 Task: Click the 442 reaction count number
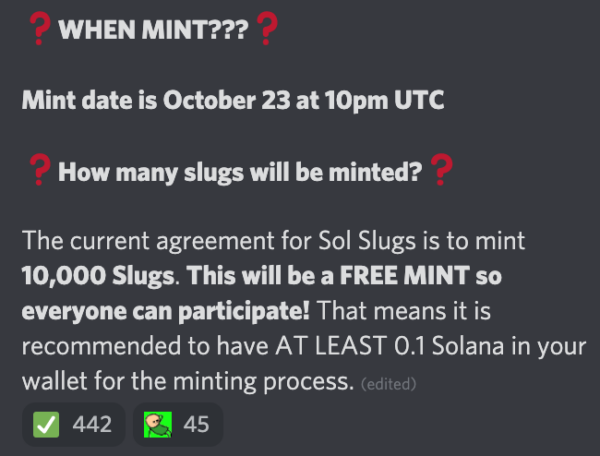pos(92,424)
